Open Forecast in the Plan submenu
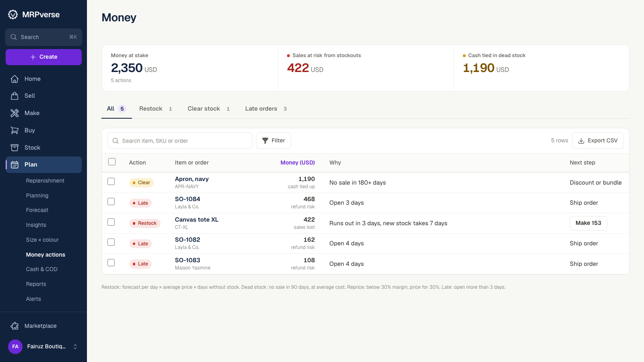644x362 pixels. (37, 210)
